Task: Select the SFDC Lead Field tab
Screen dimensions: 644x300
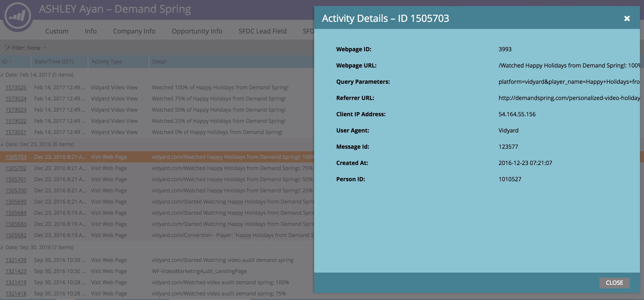Action: coord(262,31)
